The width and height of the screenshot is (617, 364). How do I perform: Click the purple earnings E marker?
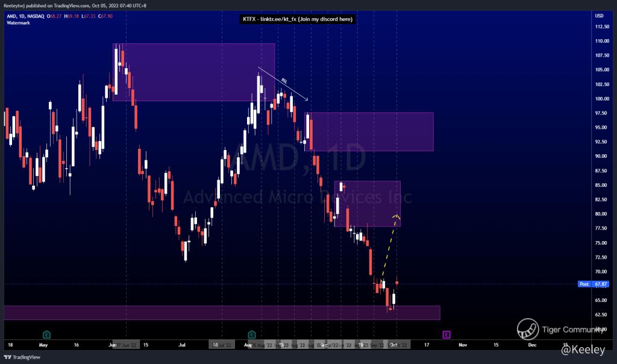click(446, 334)
